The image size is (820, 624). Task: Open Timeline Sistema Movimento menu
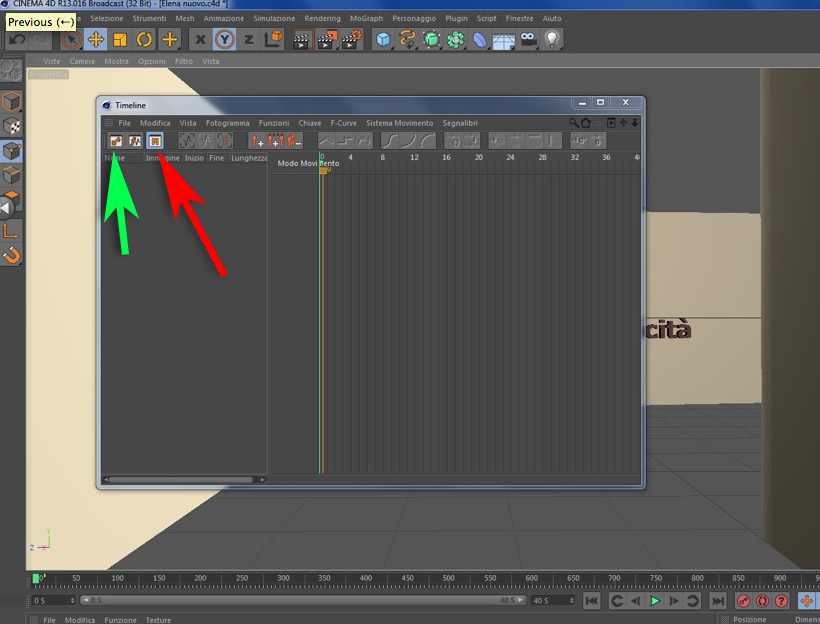tap(400, 123)
